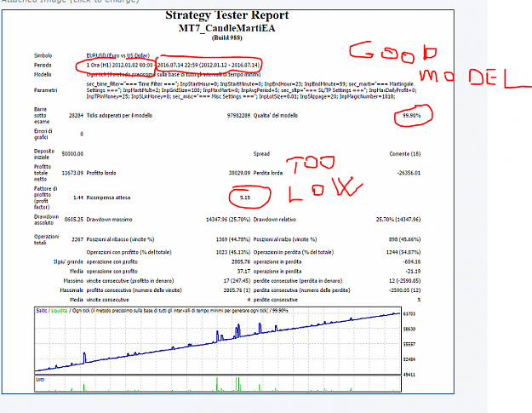The height and width of the screenshot is (413, 532).
Task: Click the 'Strategy Tester Report' heading
Action: (x=227, y=15)
